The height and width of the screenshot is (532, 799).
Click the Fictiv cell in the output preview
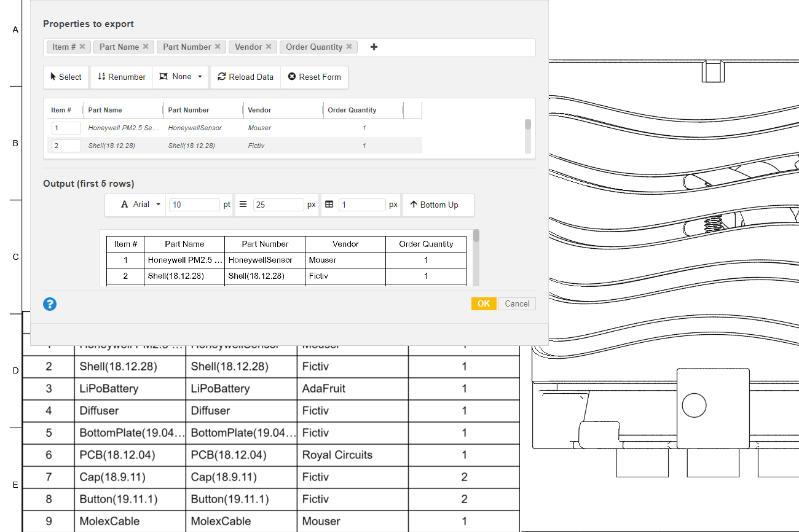click(345, 276)
